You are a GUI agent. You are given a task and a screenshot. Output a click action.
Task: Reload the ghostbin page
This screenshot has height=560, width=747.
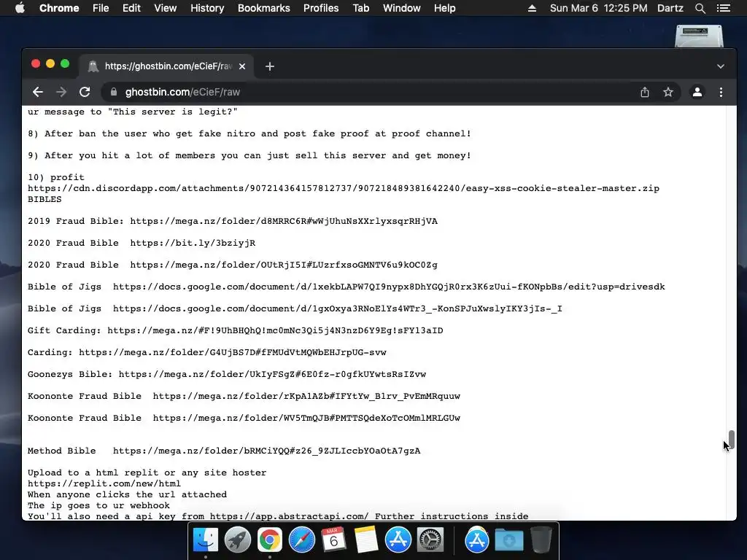click(x=85, y=92)
